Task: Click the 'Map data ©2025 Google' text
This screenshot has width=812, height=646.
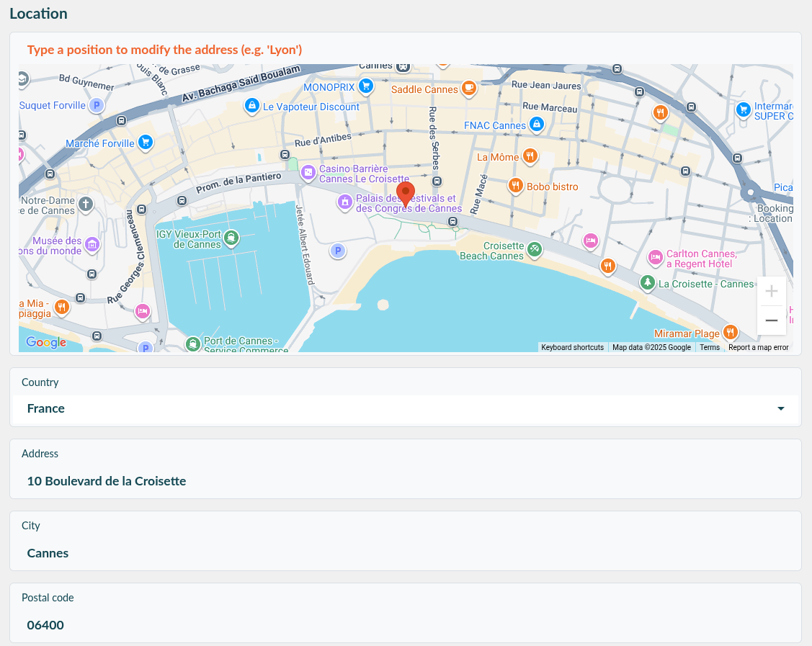Action: point(651,347)
